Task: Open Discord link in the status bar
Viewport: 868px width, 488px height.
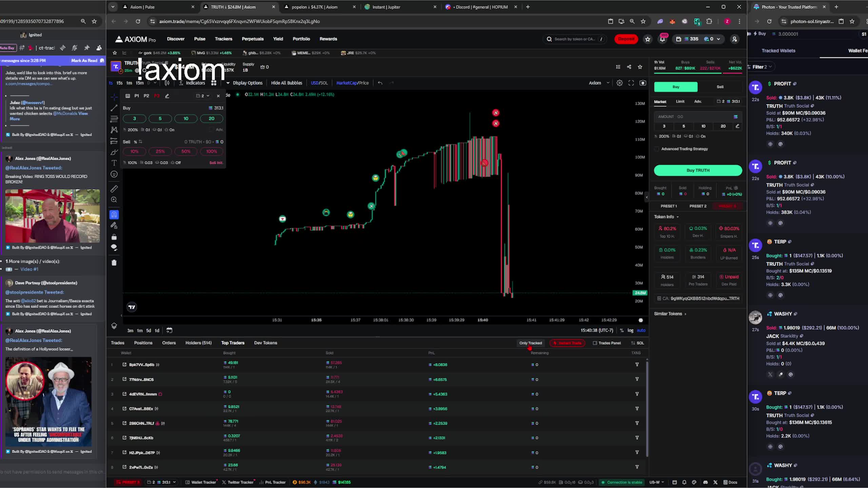Action: tap(705, 482)
